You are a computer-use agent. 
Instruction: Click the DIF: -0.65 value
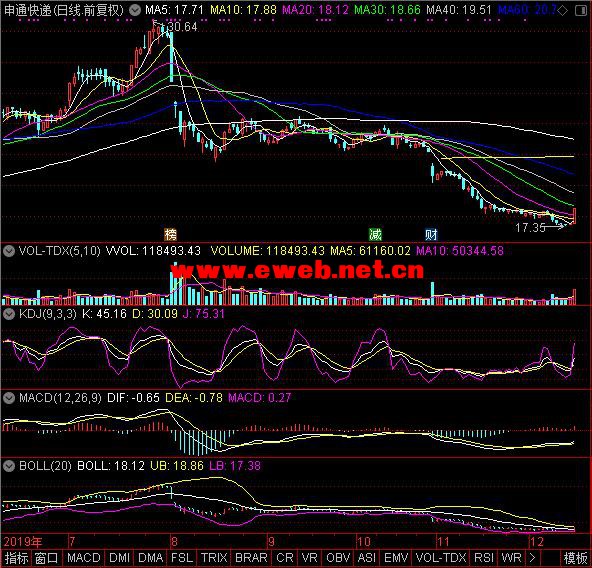coord(133,398)
